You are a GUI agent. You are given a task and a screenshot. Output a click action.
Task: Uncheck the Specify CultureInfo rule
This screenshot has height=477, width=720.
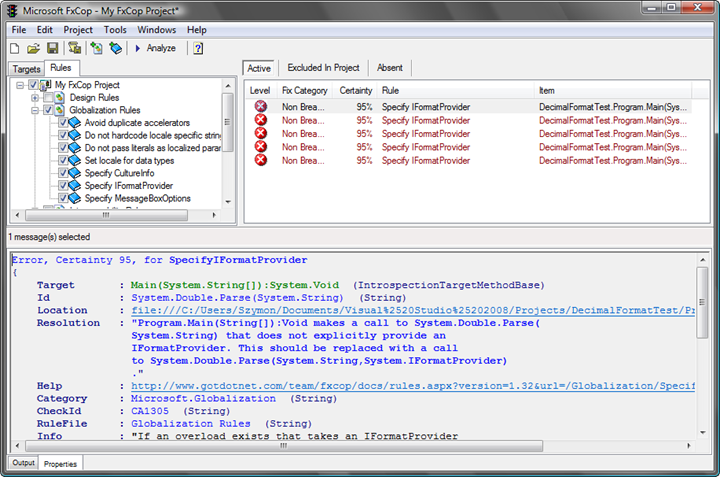point(63,173)
